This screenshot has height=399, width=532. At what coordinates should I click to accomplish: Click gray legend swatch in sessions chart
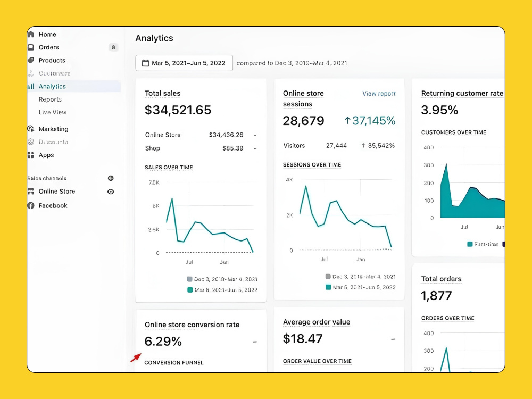pyautogui.click(x=328, y=277)
